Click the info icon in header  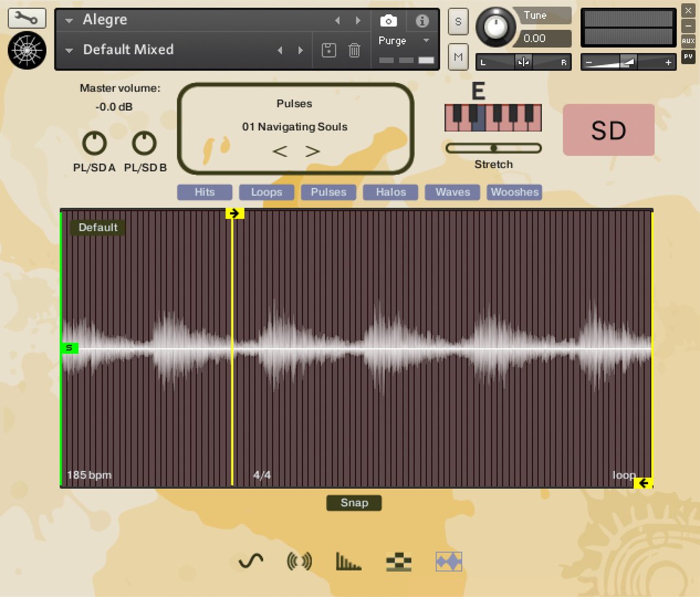(422, 21)
